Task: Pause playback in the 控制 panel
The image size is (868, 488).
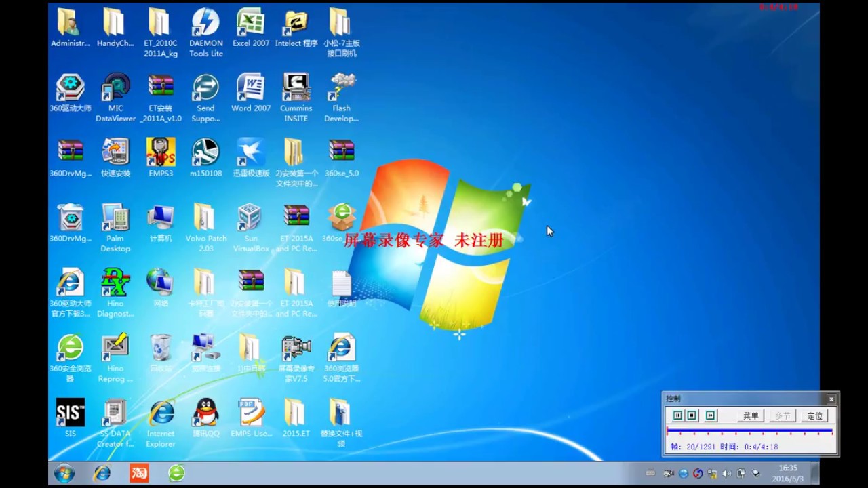Action: (x=677, y=415)
